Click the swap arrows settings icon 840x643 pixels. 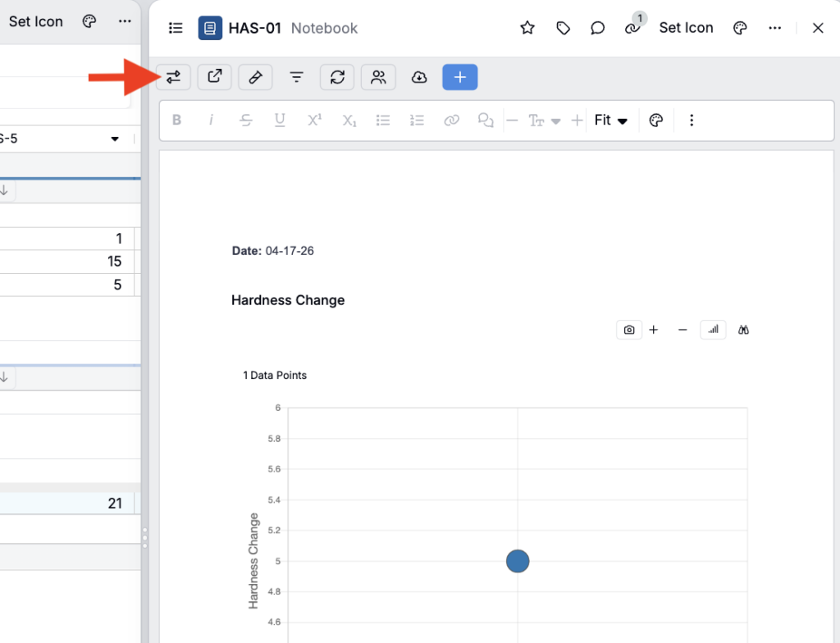point(173,77)
